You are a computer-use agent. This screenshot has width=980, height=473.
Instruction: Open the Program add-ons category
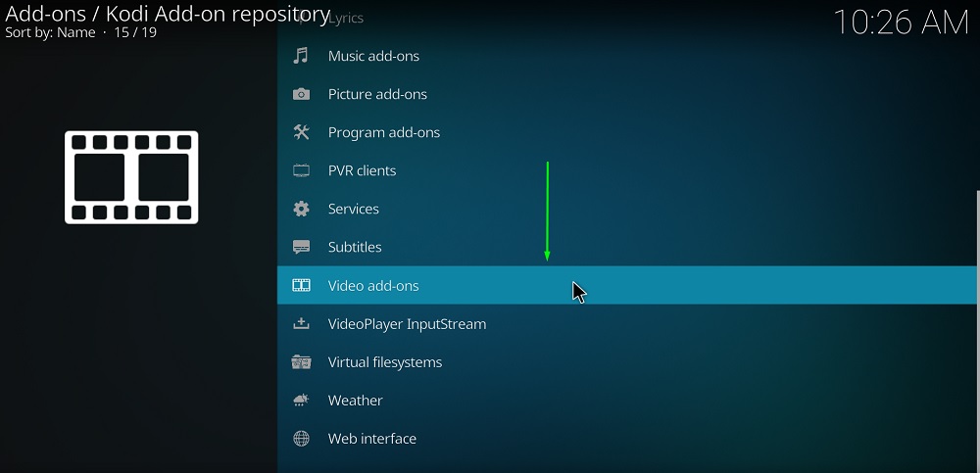coord(627,132)
